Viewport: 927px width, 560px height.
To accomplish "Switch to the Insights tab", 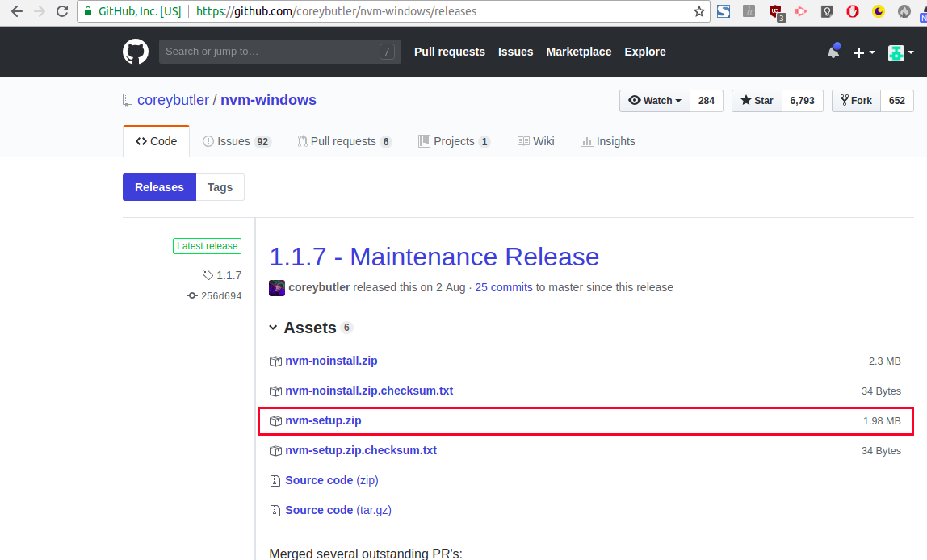I will click(608, 141).
